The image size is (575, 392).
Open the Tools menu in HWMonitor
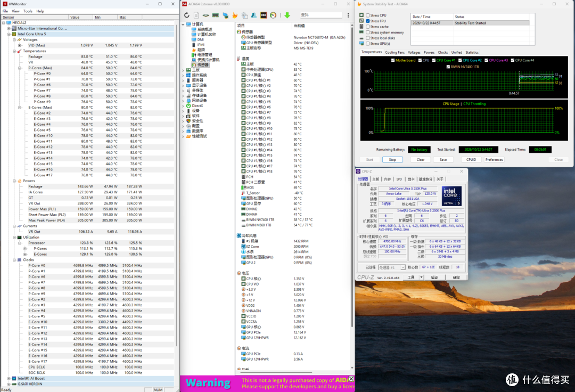pos(28,11)
